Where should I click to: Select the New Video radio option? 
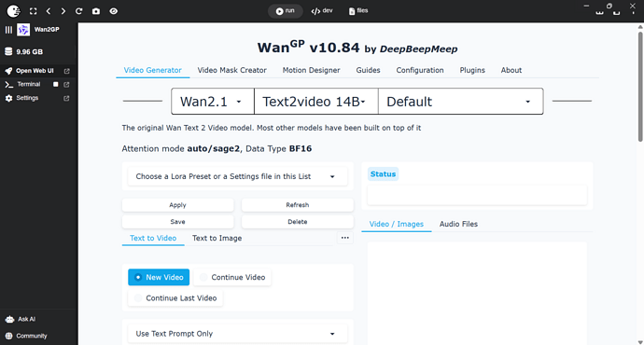pyautogui.click(x=159, y=277)
